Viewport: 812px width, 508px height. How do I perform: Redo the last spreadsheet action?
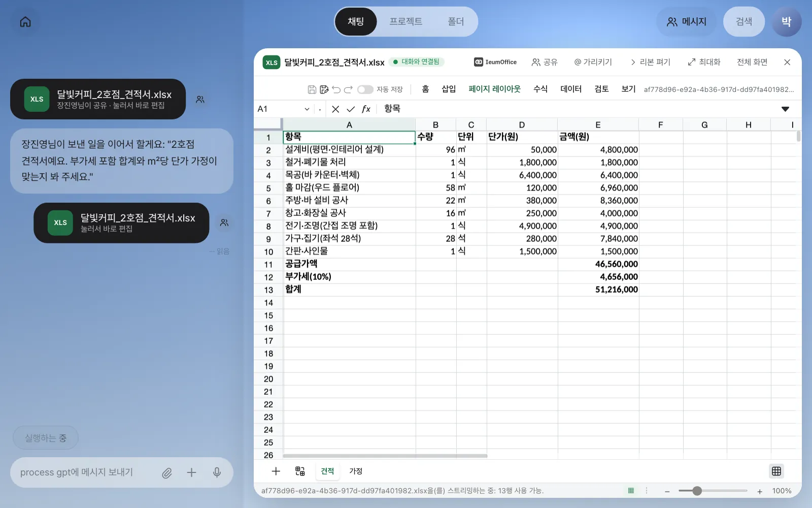click(x=348, y=89)
